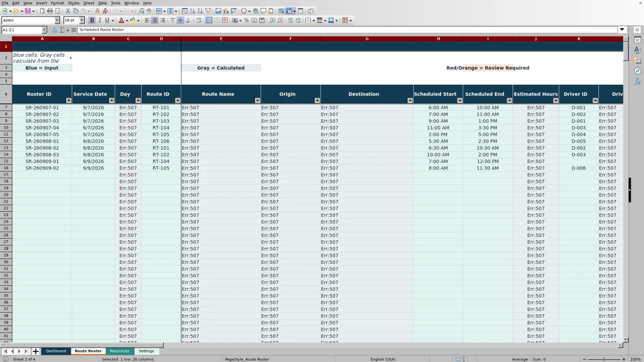Toggle Center Vertically alignment
The image size is (644, 362).
180,20
